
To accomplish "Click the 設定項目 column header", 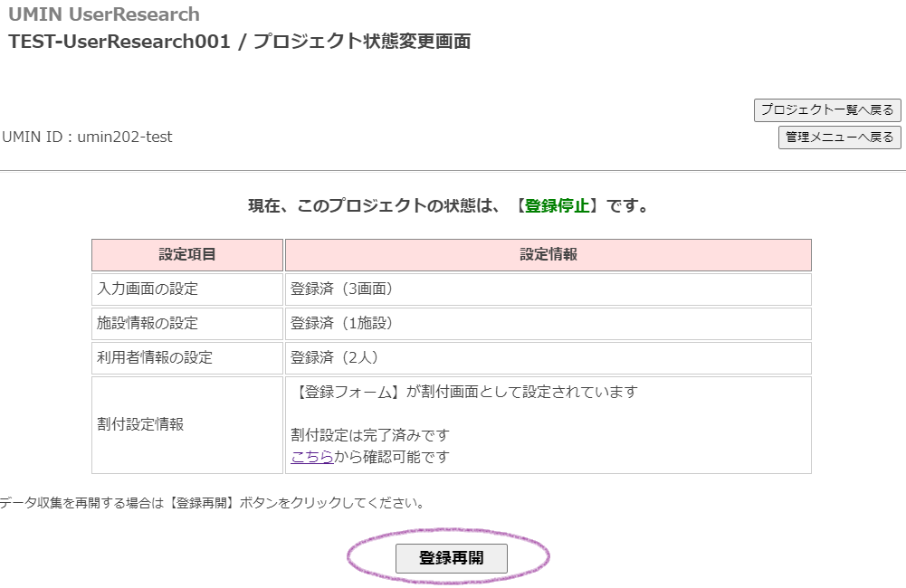I will click(x=187, y=255).
